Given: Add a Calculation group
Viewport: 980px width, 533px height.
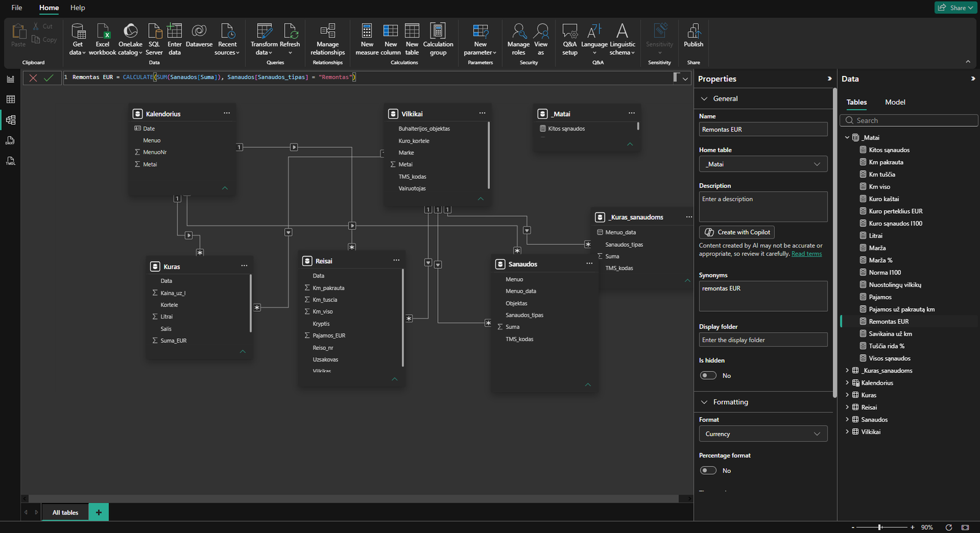Looking at the screenshot, I should 438,39.
